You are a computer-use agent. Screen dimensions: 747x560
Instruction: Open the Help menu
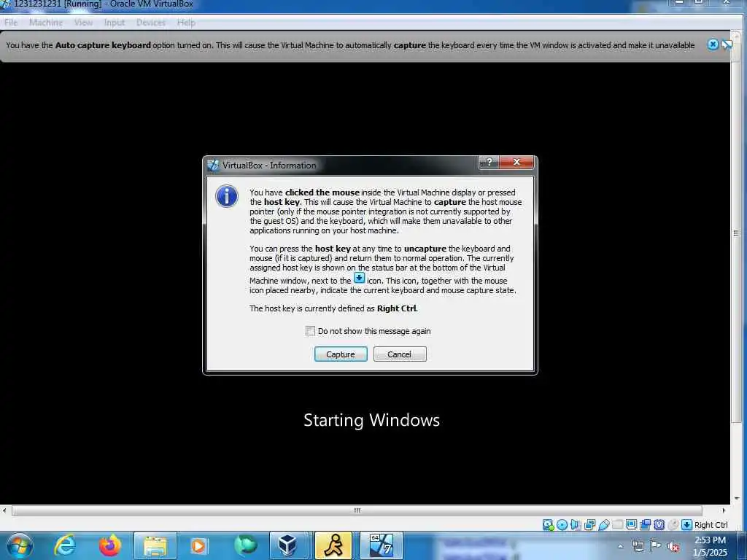(x=186, y=23)
